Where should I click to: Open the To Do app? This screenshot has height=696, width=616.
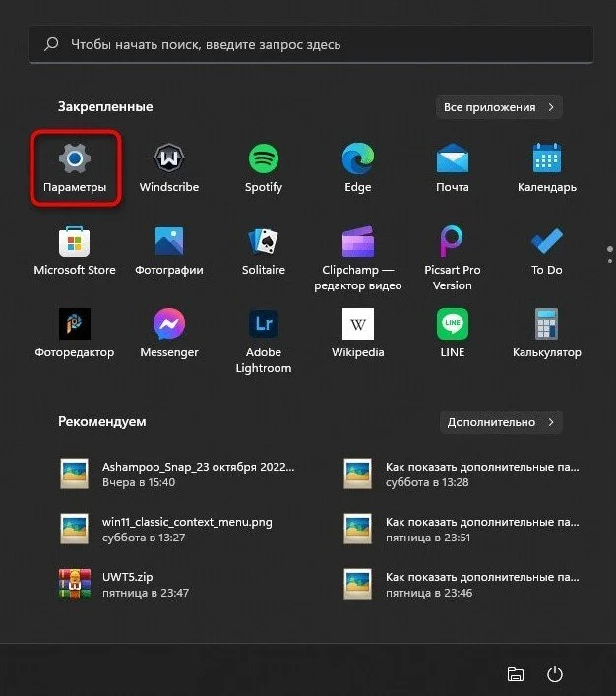pos(547,251)
